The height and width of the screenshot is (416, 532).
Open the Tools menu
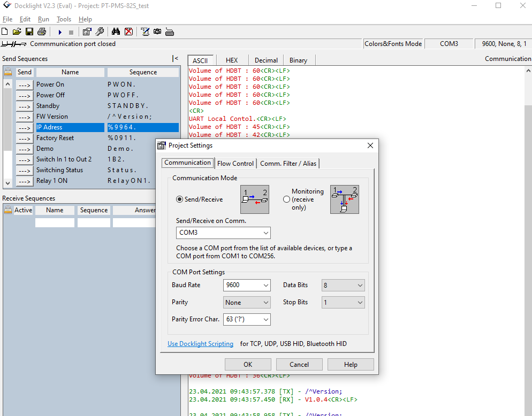(x=64, y=19)
